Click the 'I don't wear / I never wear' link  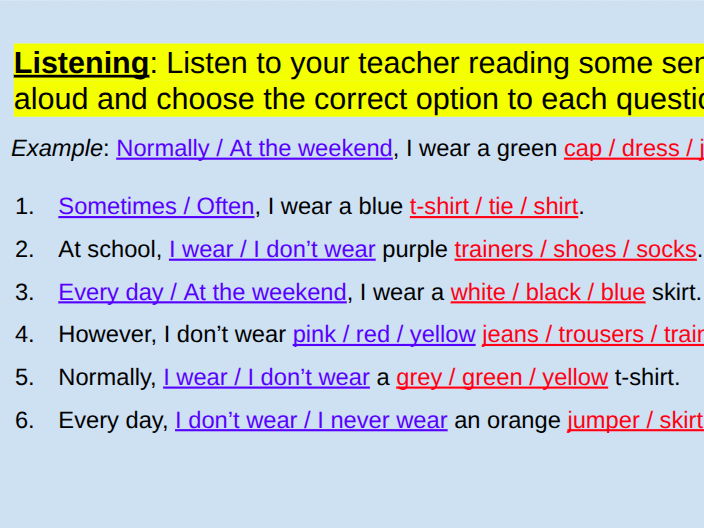(311, 421)
